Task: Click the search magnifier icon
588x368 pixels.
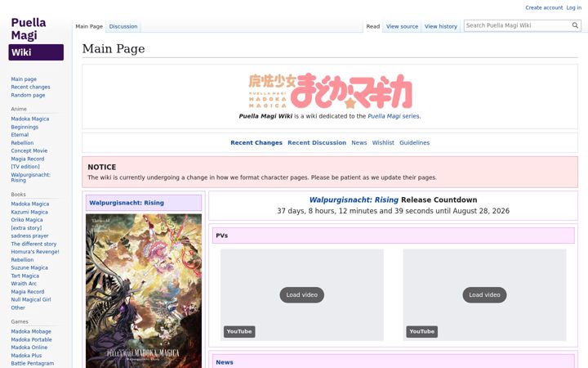Action: click(x=575, y=25)
